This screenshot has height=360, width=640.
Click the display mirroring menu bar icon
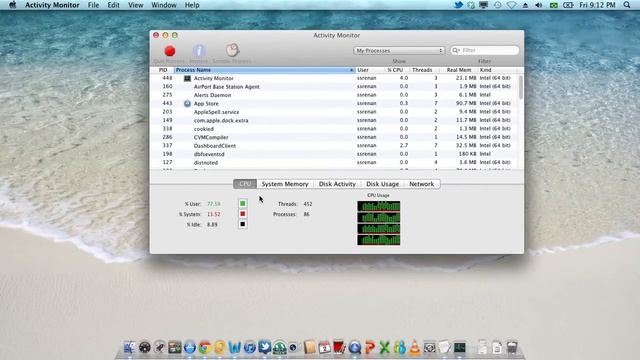pos(484,5)
